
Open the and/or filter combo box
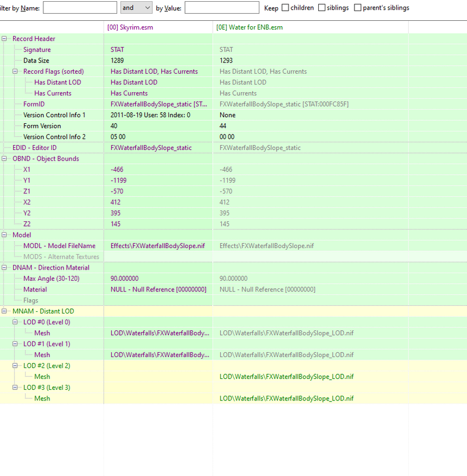[136, 8]
